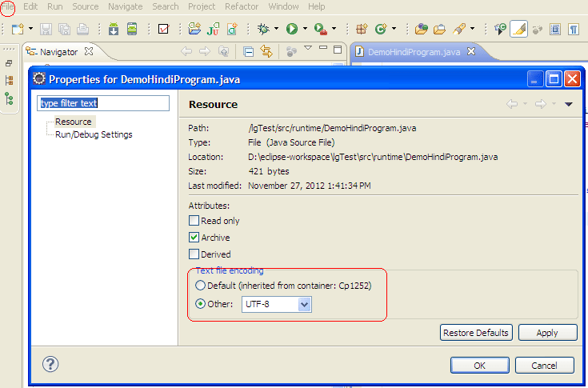Click the Save disk icon
The height and width of the screenshot is (388, 588).
[46, 30]
